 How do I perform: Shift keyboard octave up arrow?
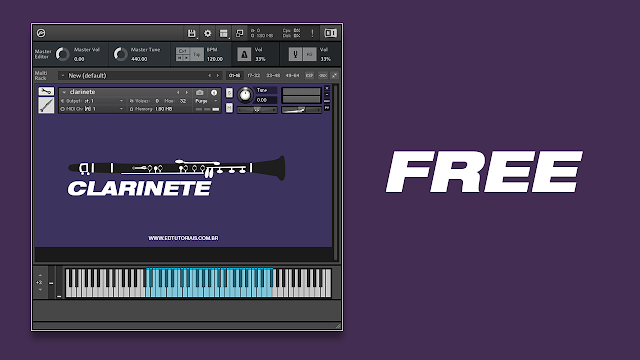(40, 275)
